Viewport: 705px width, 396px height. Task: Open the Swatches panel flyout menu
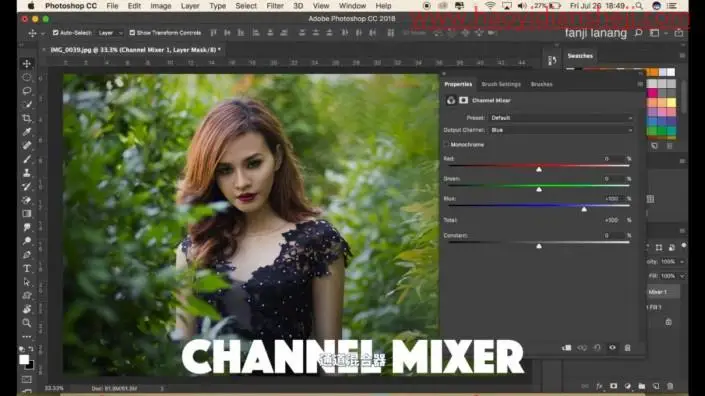click(x=683, y=56)
